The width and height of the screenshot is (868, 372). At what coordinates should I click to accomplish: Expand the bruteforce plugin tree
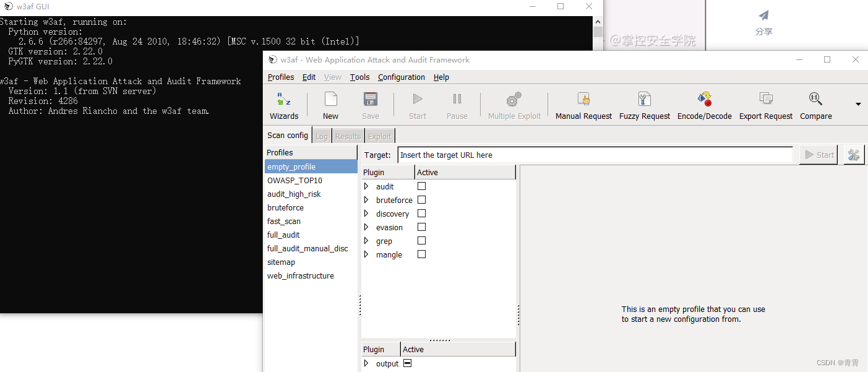(x=366, y=200)
